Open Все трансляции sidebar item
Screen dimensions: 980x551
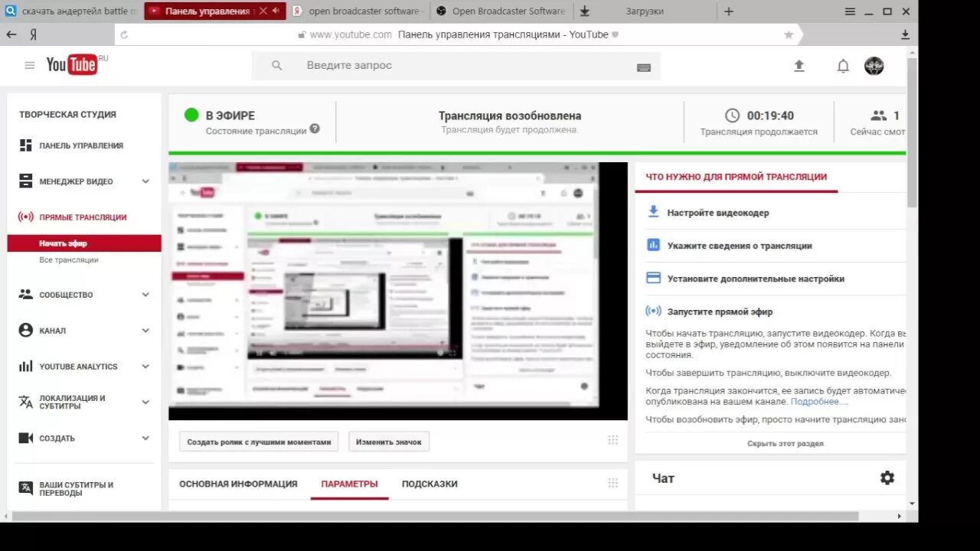[x=69, y=260]
